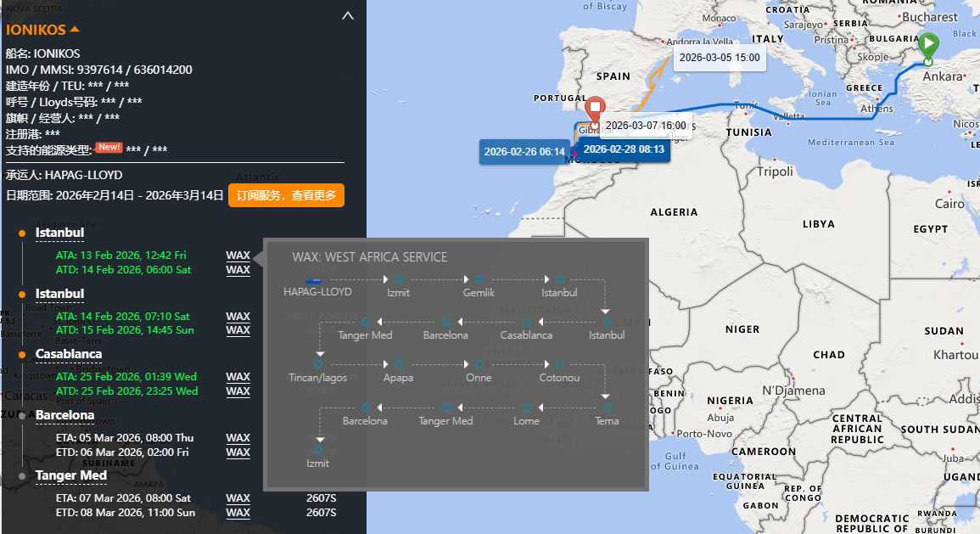The image size is (980, 534).
Task: Click the green start marker on map
Action: tap(929, 44)
